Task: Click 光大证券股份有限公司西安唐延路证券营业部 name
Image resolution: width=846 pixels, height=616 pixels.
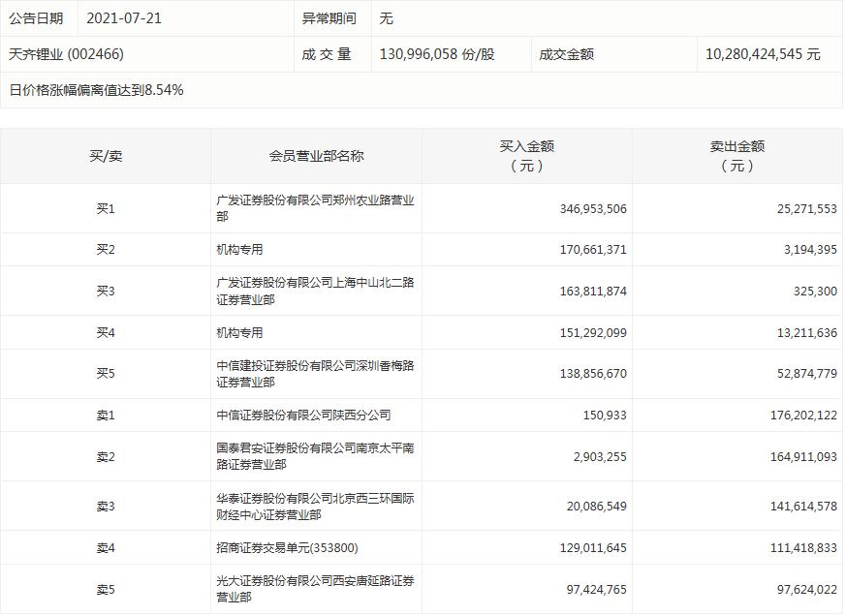Action: tap(315, 589)
